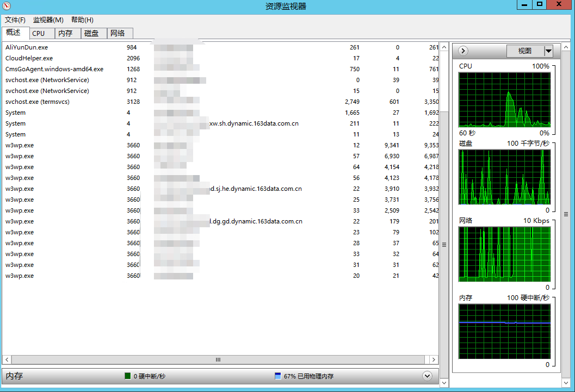The width and height of the screenshot is (575, 392).
Task: Click the 视图 button
Action: click(525, 51)
